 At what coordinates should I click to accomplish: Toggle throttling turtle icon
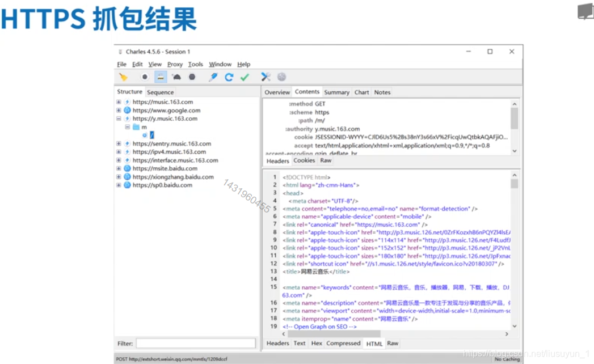coord(176,77)
